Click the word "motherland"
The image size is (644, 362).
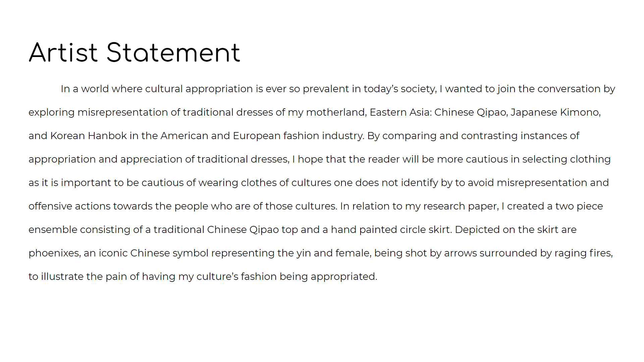click(335, 112)
